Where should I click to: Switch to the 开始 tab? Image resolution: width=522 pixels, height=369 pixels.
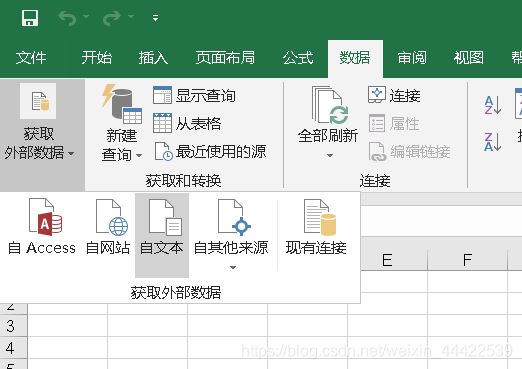point(97,58)
